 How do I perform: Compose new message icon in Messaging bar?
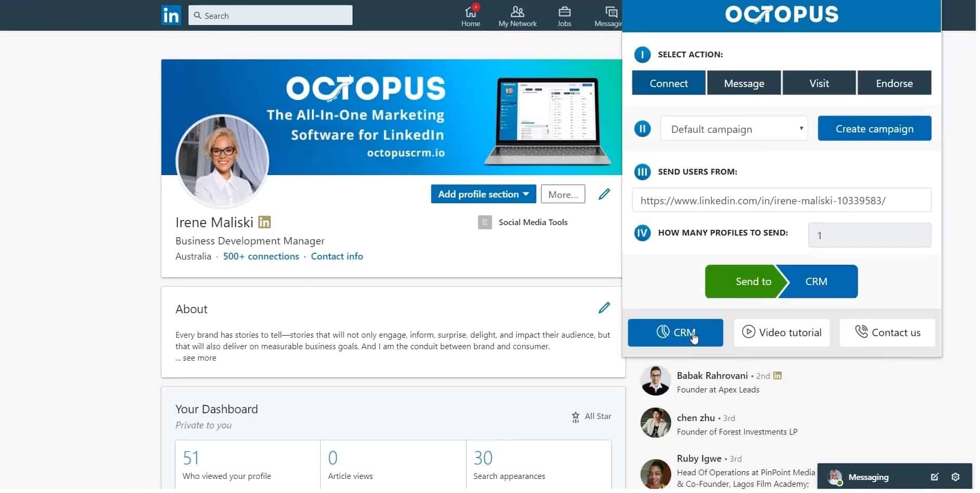[935, 477]
